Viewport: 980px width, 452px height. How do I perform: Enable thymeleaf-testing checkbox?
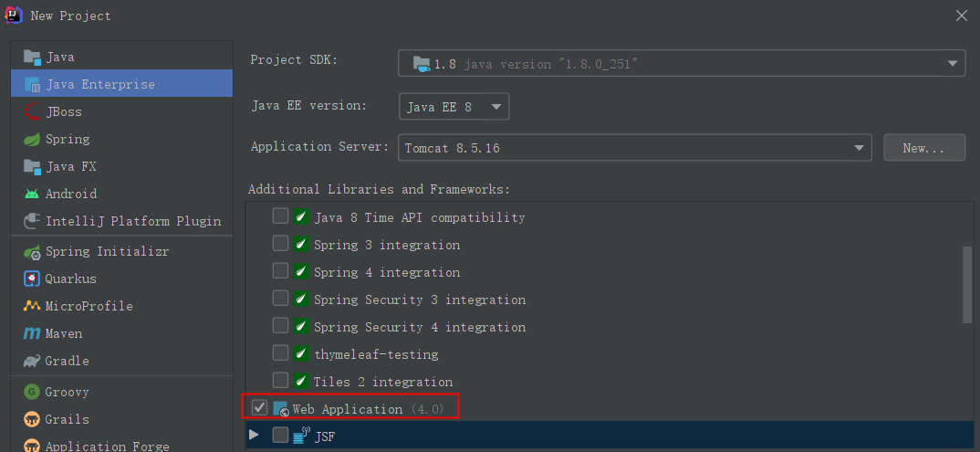tap(281, 353)
